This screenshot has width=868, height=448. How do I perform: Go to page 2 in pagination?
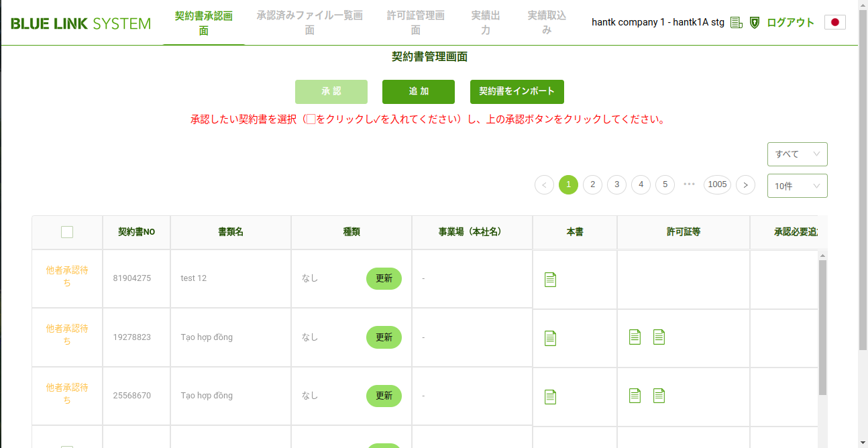(592, 184)
